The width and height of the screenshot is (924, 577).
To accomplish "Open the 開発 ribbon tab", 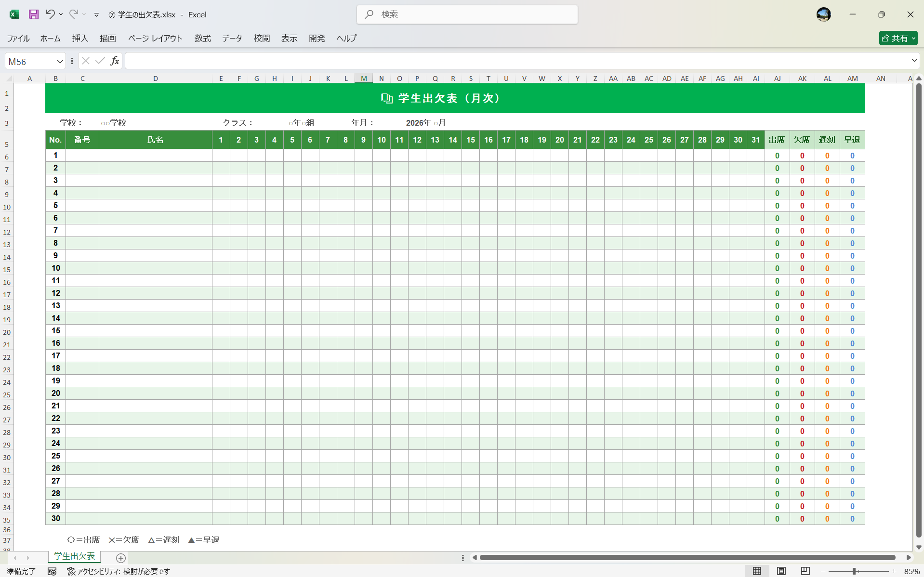I will tap(317, 39).
